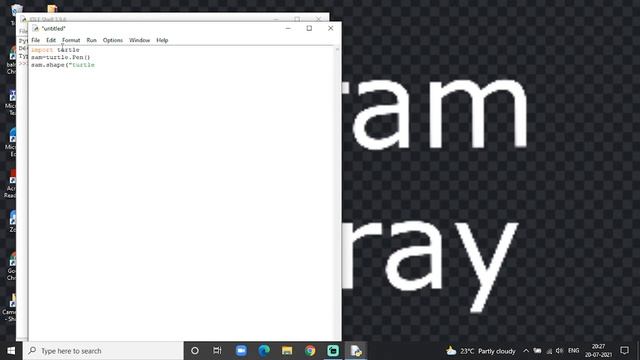This screenshot has height=360, width=640.
Task: Open the Options menu
Action: pos(113,40)
